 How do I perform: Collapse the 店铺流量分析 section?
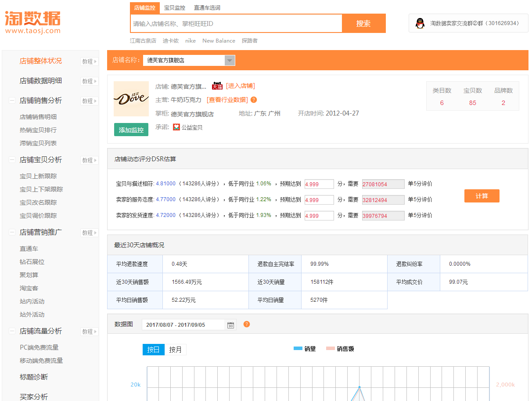12,331
